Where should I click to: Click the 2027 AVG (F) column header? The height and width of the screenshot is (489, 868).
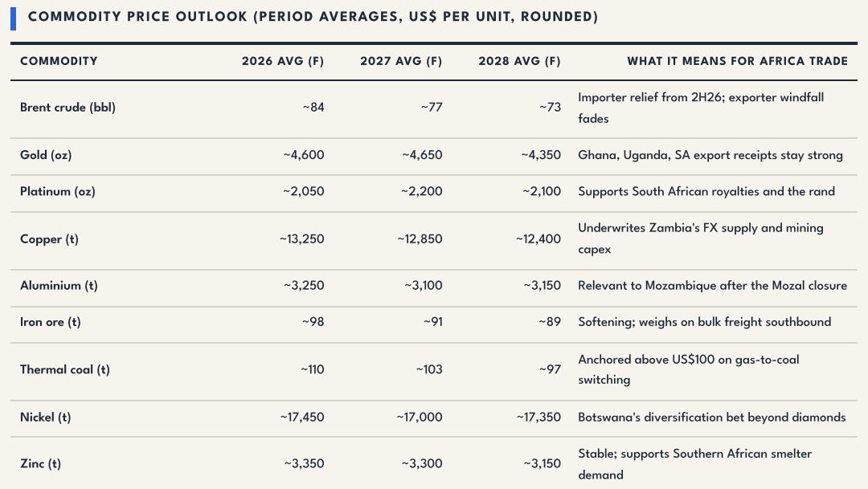[x=401, y=61]
